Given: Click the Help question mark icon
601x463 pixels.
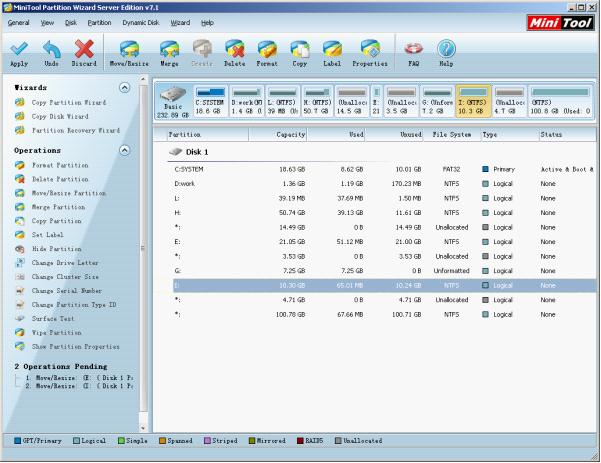Looking at the screenshot, I should [x=446, y=54].
